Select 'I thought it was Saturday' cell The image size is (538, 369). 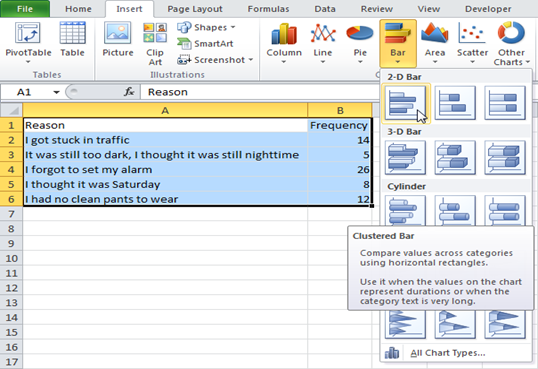(x=165, y=184)
